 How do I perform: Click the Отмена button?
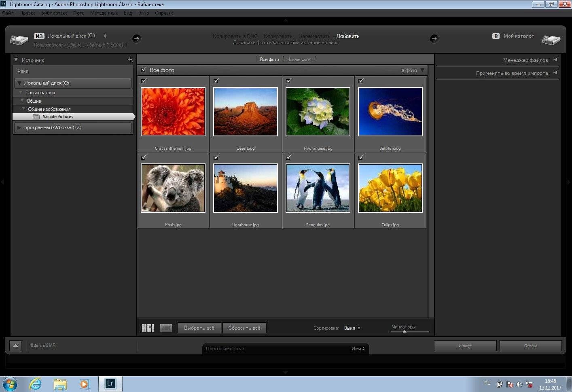click(530, 346)
